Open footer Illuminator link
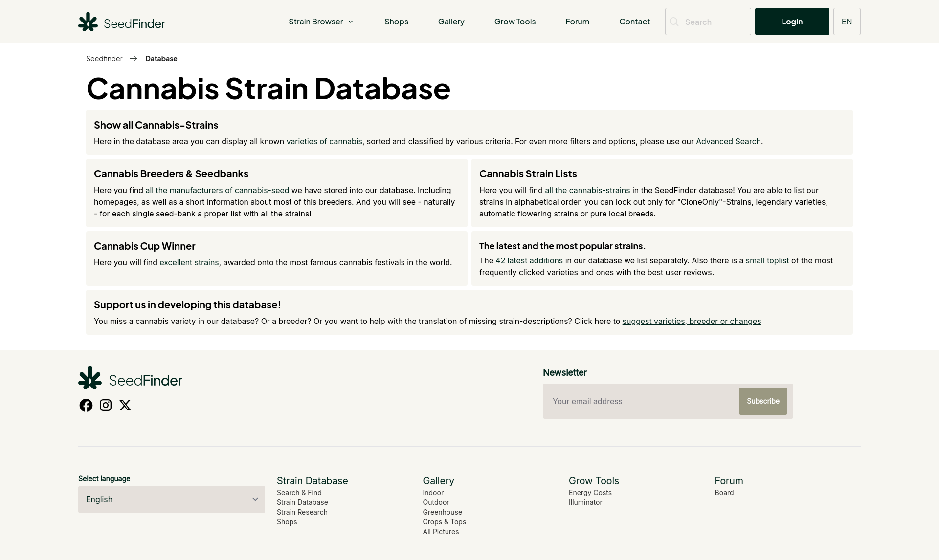 pos(585,502)
